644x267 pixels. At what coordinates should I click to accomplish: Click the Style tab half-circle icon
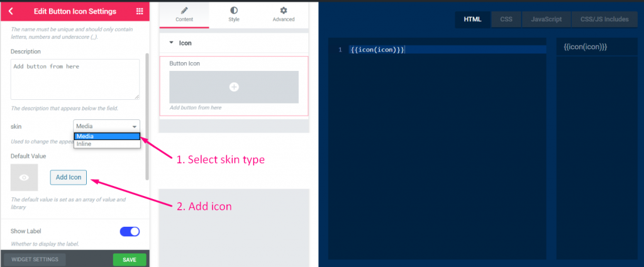click(x=234, y=10)
